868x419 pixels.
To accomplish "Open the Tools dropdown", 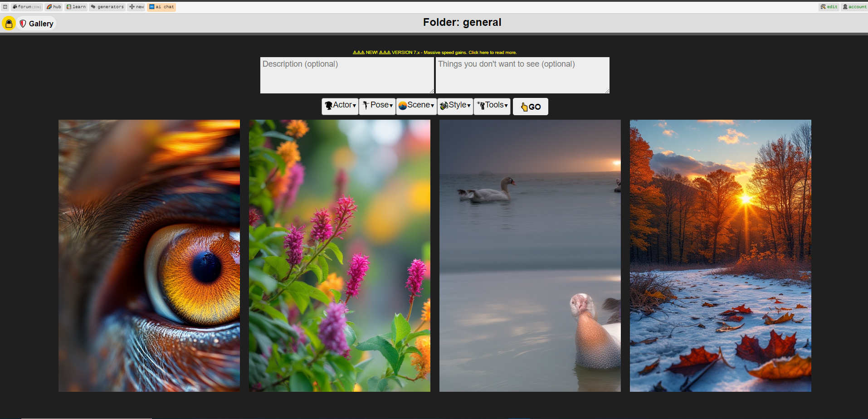I will (492, 106).
